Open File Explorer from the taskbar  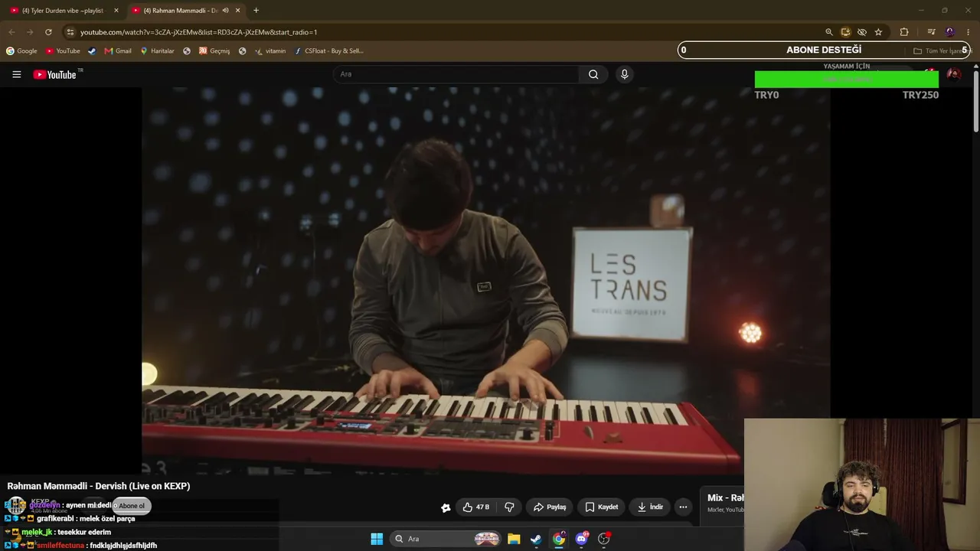point(514,539)
